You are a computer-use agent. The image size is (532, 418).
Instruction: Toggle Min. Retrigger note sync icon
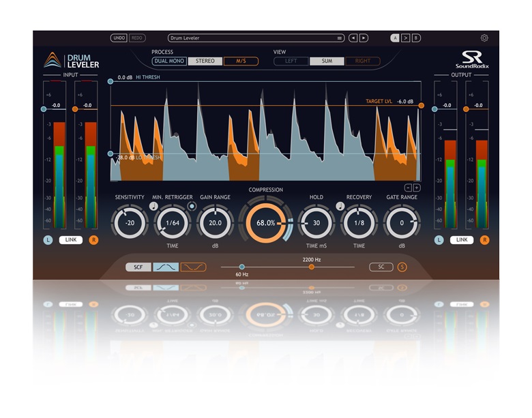point(153,206)
